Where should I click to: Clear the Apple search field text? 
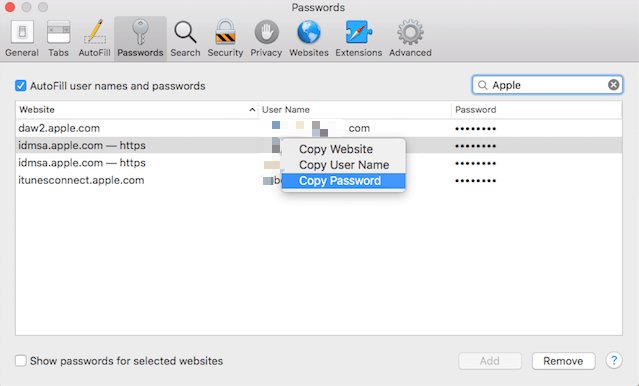click(x=613, y=85)
